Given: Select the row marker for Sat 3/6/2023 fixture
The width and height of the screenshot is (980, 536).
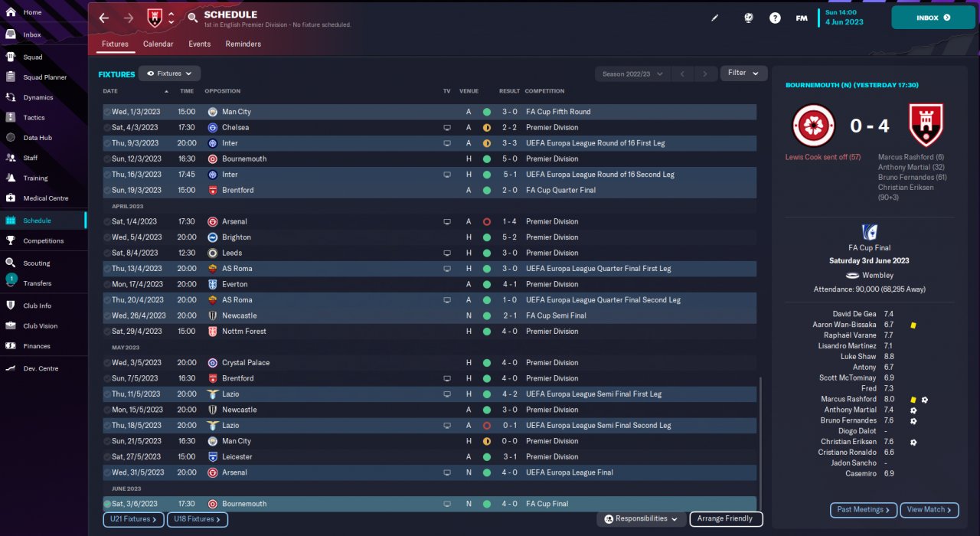Looking at the screenshot, I should [107, 504].
